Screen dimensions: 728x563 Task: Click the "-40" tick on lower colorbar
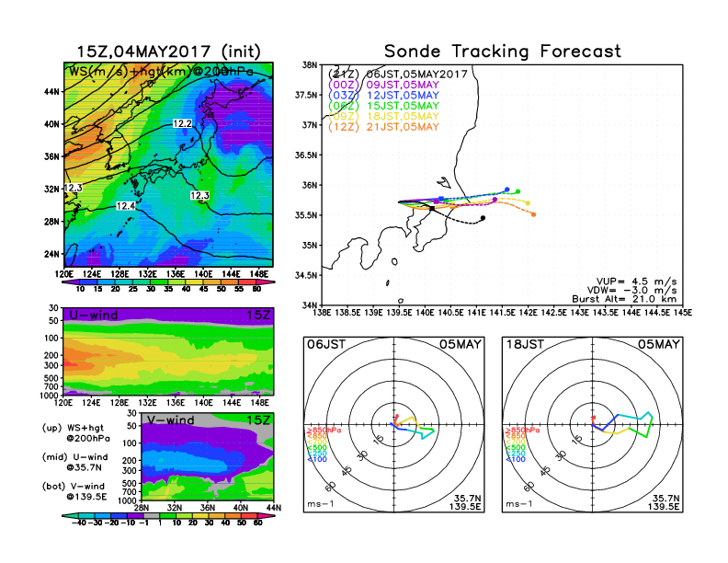pos(81,523)
